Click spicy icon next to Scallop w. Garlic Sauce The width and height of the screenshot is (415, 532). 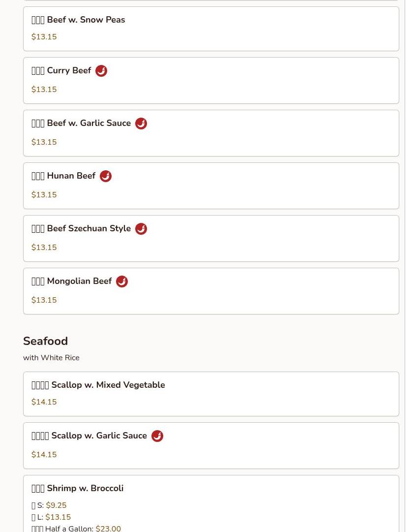[157, 436]
